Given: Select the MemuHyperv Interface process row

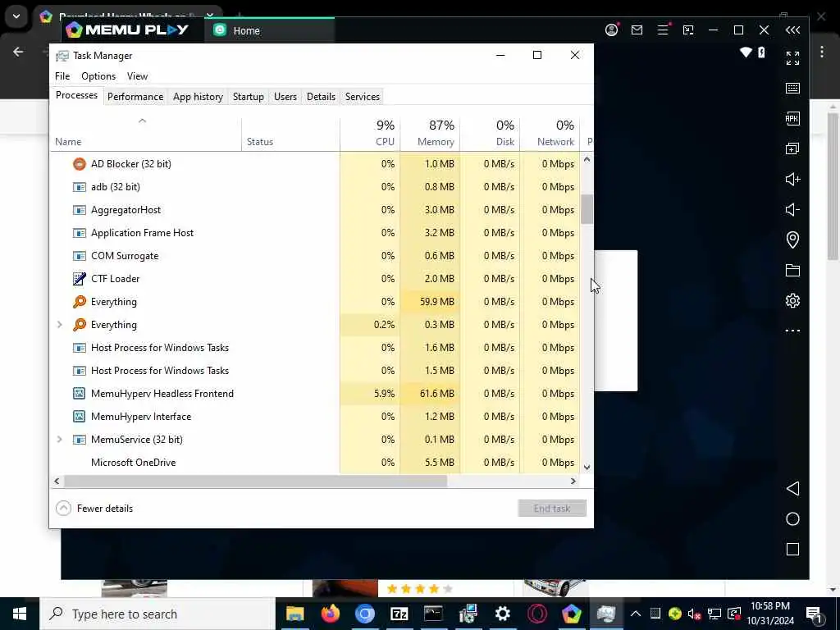Looking at the screenshot, I should pyautogui.click(x=316, y=417).
